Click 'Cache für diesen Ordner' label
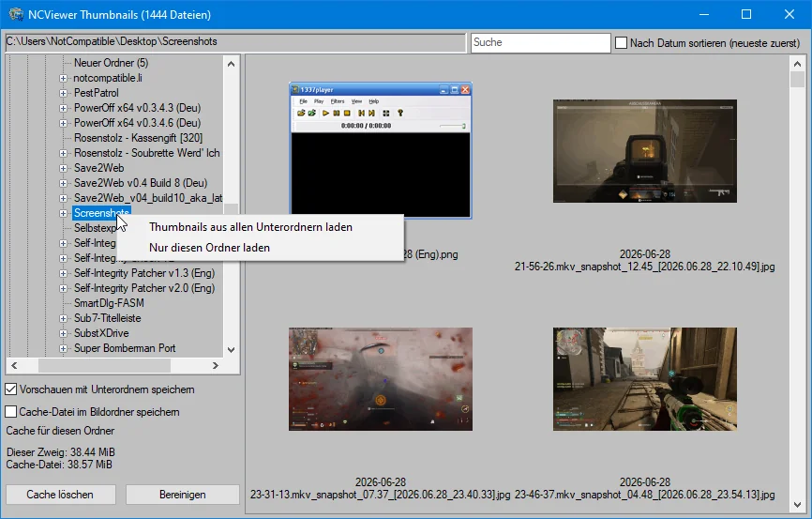Viewport: 812px width, 519px height. pyautogui.click(x=60, y=431)
